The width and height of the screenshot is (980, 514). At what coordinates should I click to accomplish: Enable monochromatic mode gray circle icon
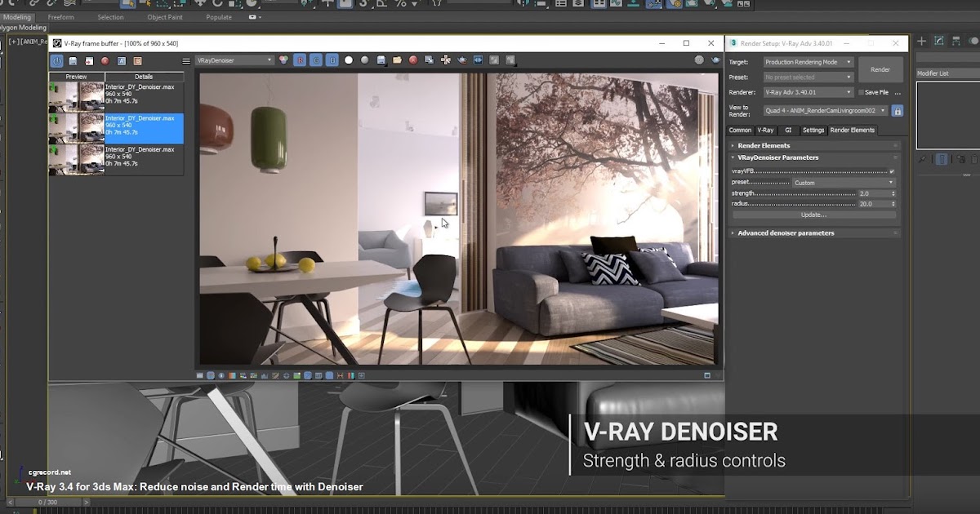pos(364,60)
